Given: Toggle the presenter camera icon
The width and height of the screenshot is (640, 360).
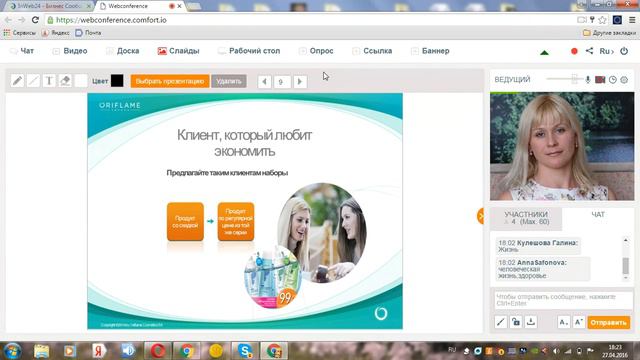Looking at the screenshot, I should pyautogui.click(x=600, y=80).
